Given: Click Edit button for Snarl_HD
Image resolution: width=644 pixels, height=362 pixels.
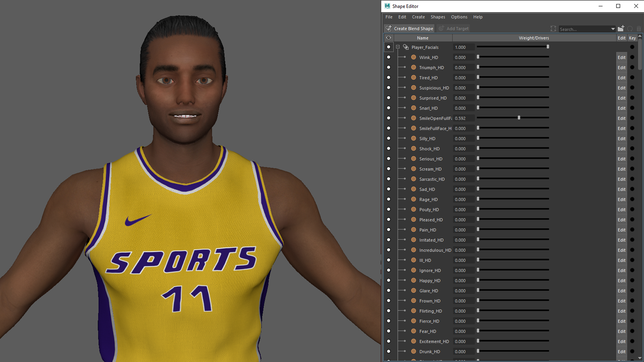Looking at the screenshot, I should coord(621,108).
